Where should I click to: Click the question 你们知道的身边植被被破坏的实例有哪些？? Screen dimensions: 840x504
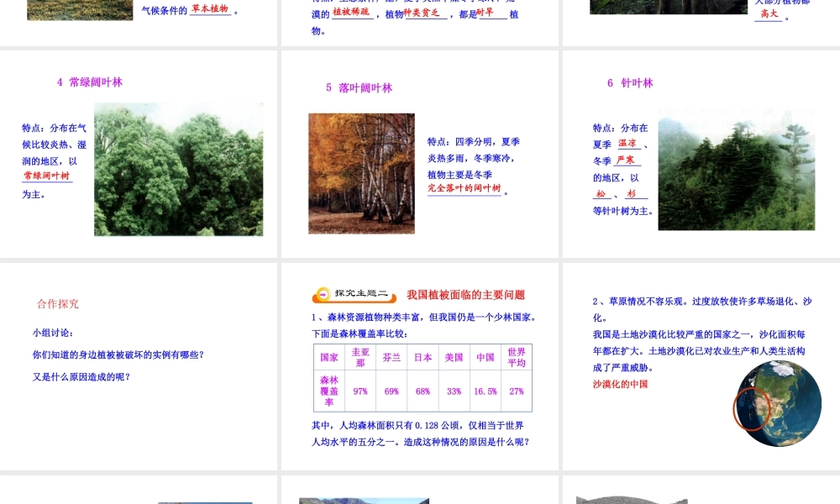coord(118,354)
